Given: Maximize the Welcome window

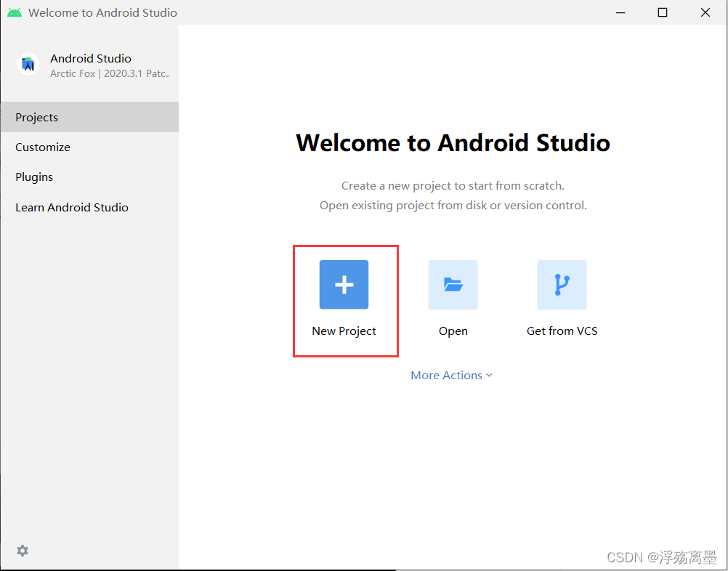Looking at the screenshot, I should [x=663, y=12].
